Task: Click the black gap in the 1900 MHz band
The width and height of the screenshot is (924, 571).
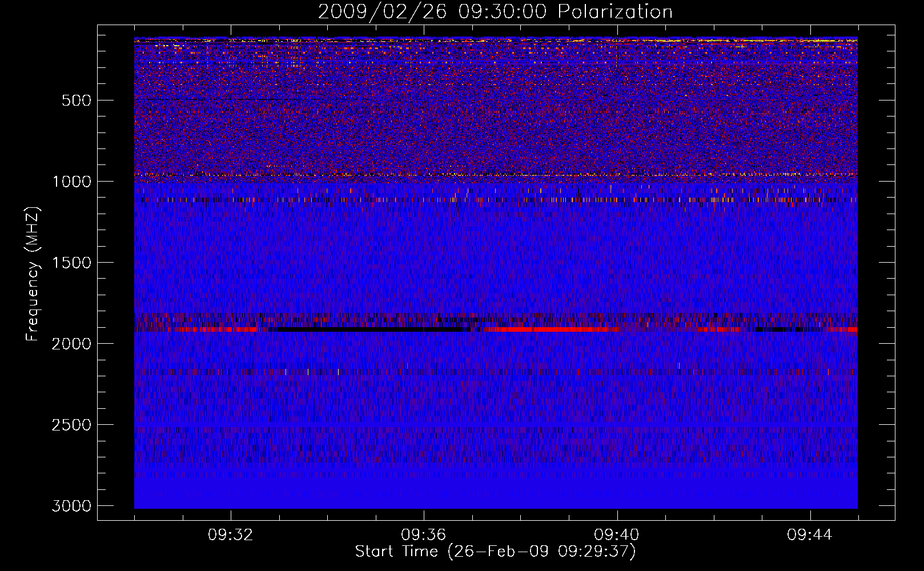Action: point(371,329)
